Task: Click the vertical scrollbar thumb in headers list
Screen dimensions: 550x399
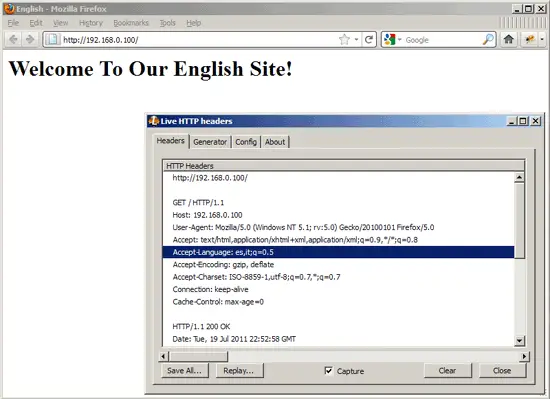Action: pyautogui.click(x=519, y=221)
